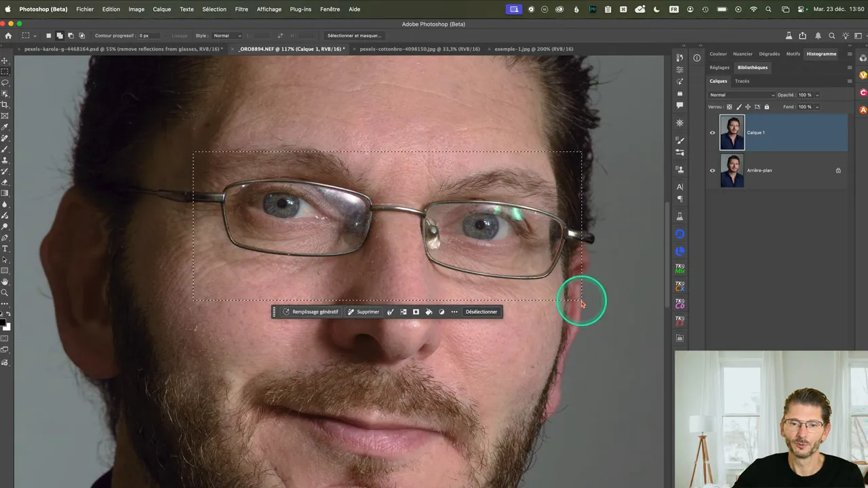
Task: Expand the Opacité value dropdown arrow
Action: [816, 95]
